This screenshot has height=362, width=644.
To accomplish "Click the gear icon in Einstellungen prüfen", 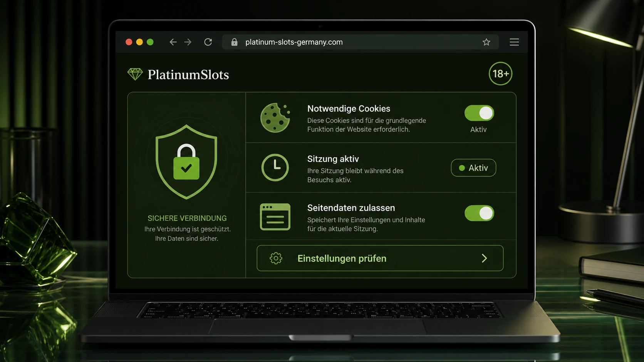I will pyautogui.click(x=276, y=258).
